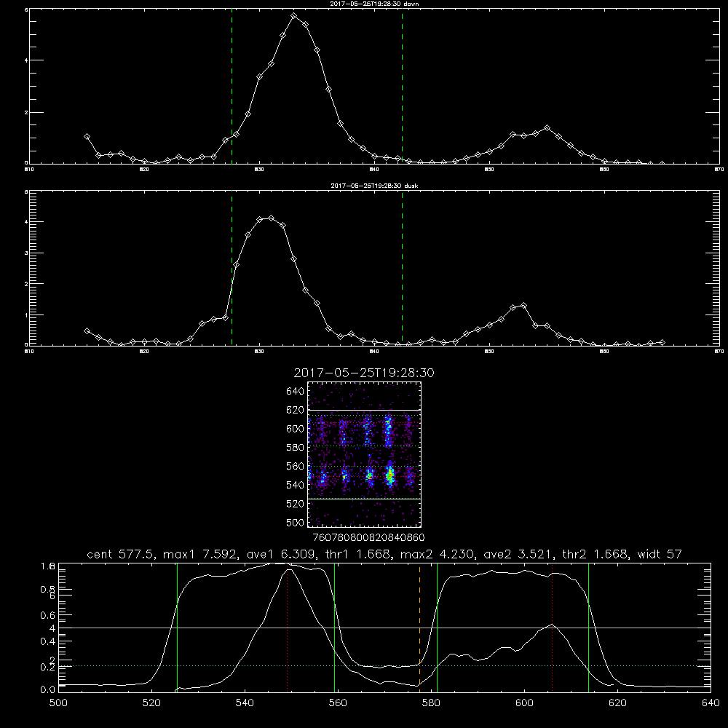Select the right green dashed line in dusk plot

click(402, 268)
